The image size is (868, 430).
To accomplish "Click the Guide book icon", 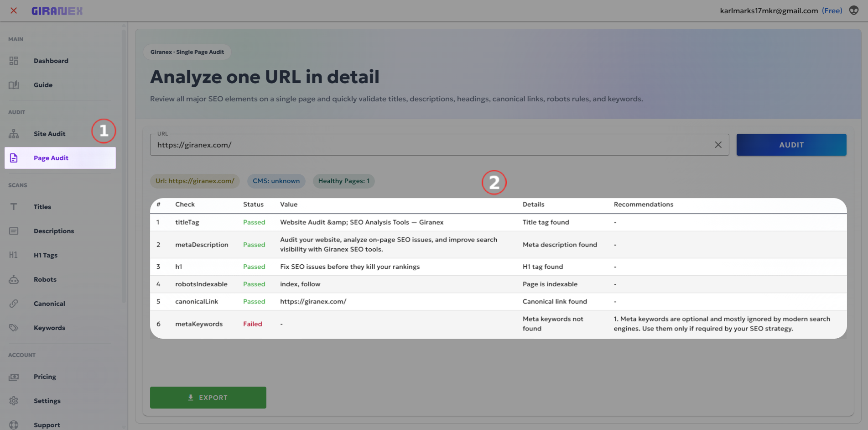I will pos(14,85).
